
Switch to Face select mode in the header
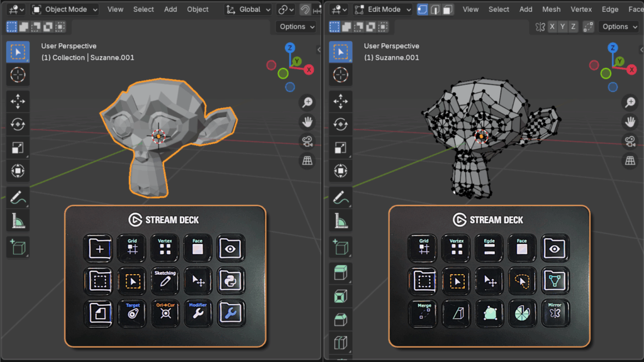click(447, 9)
